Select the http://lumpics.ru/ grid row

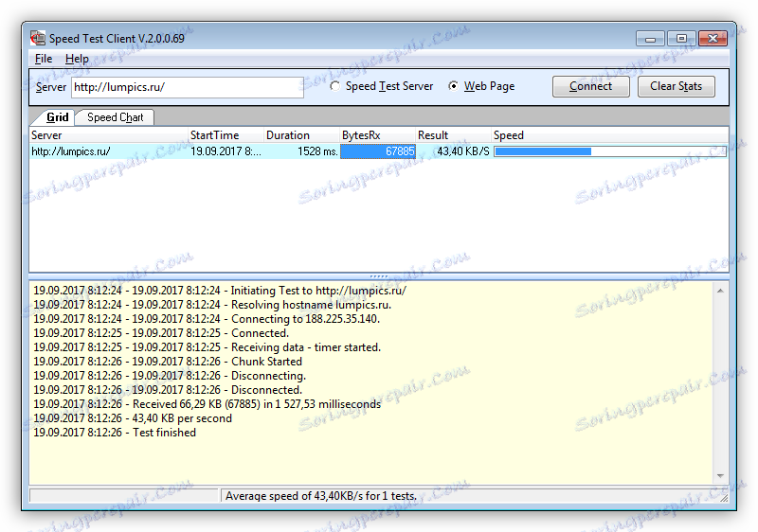(378, 151)
